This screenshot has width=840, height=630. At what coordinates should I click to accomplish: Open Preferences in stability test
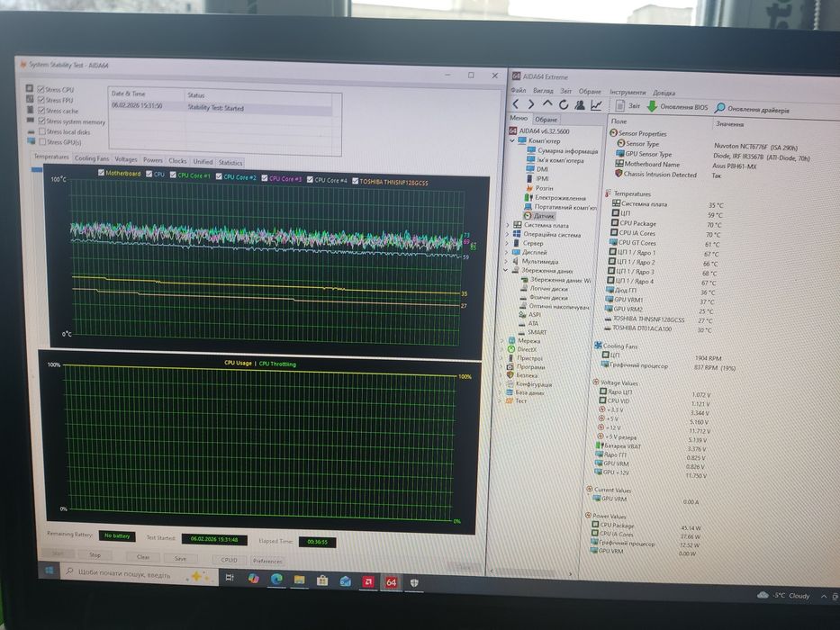(268, 561)
